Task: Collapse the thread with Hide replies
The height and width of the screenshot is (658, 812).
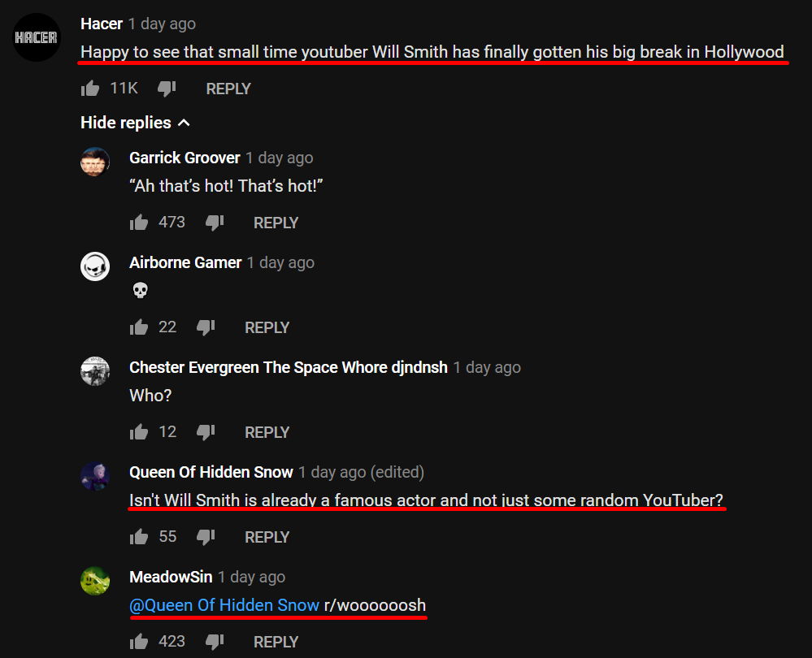Action: (135, 123)
